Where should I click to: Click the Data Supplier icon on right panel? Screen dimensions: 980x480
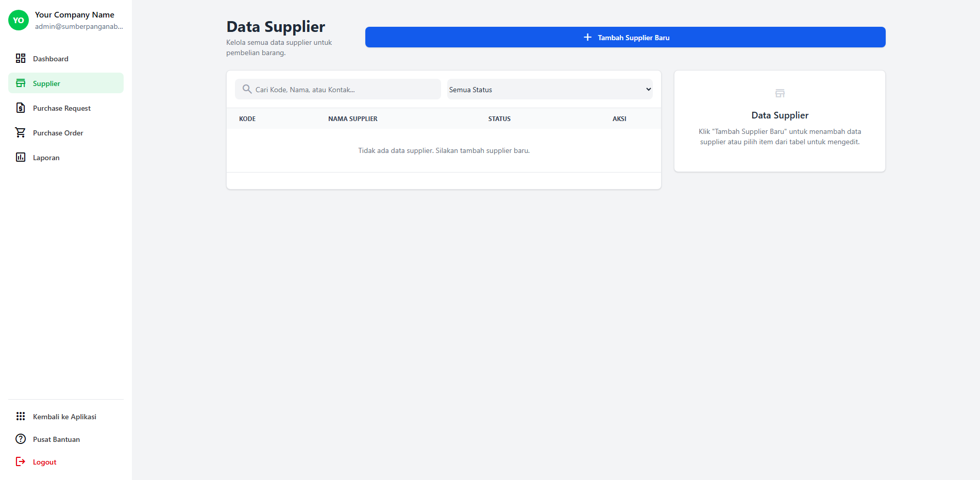pos(780,93)
